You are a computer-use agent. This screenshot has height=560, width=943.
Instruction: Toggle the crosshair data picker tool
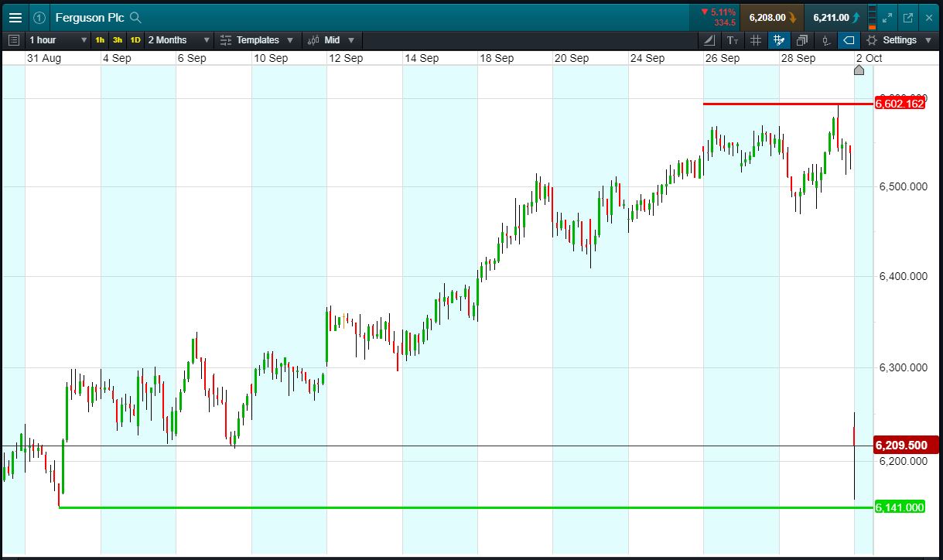coord(779,40)
